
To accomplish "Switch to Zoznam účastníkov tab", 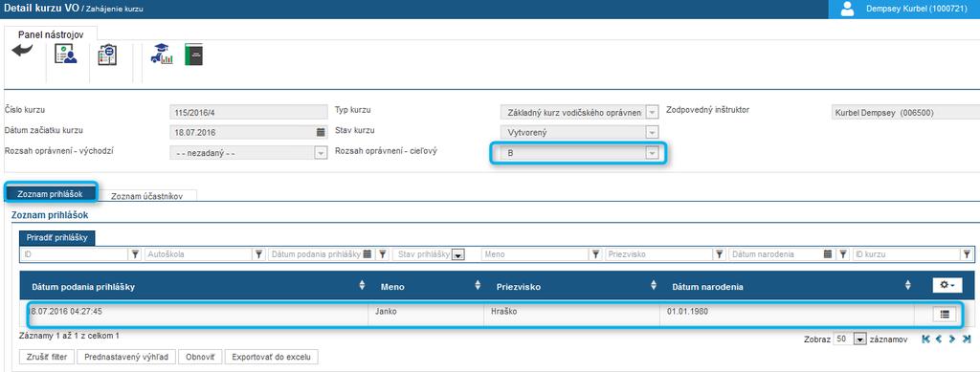I will (x=146, y=195).
